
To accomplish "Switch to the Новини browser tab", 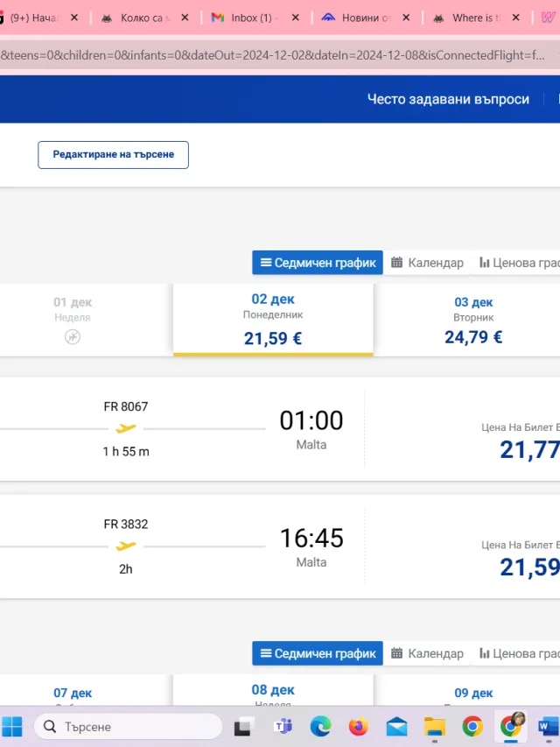I will point(361,18).
